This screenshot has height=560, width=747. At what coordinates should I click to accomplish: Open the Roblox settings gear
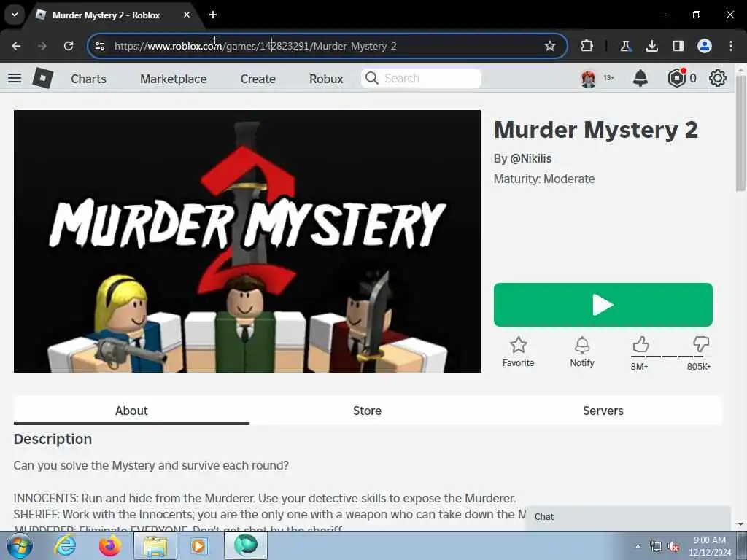(718, 78)
